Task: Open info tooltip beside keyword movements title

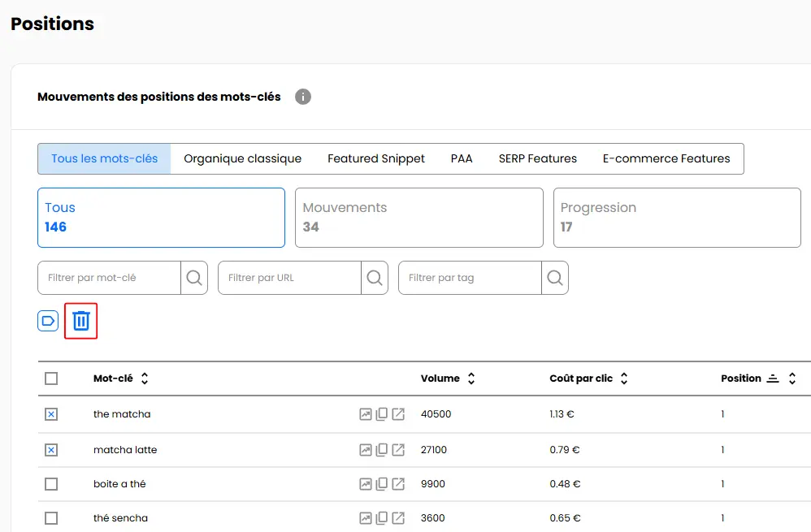Action: (303, 97)
